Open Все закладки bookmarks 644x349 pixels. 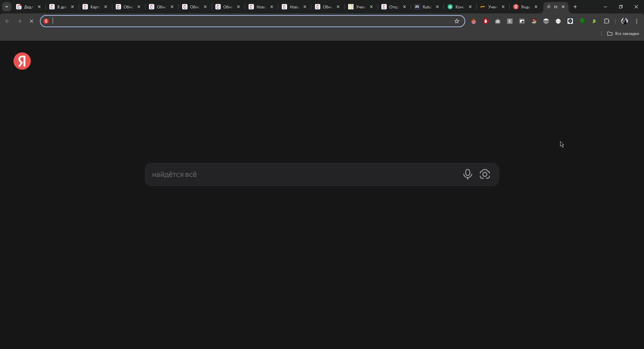pyautogui.click(x=623, y=34)
